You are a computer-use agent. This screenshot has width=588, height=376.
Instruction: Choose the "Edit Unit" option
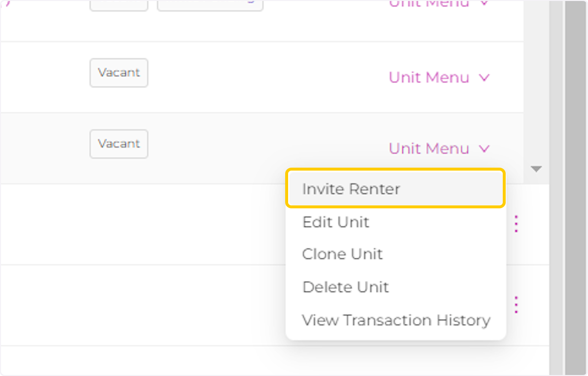click(x=336, y=222)
